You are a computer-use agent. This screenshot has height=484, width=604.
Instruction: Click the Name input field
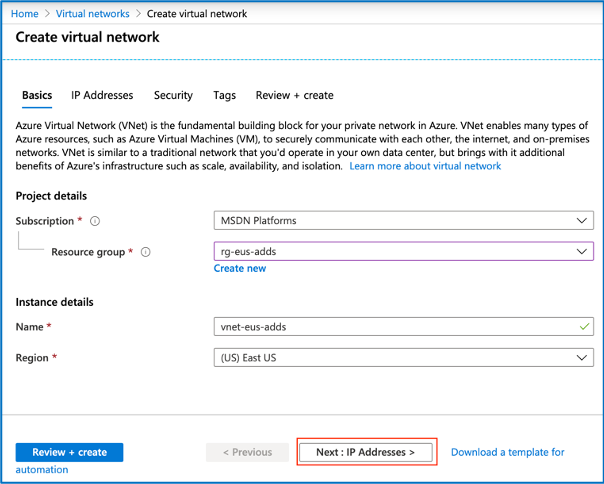click(x=390, y=327)
